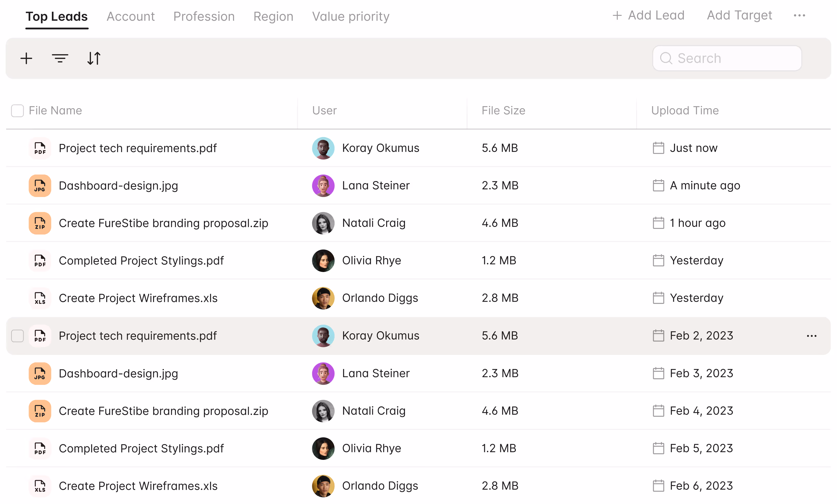837x504 pixels.
Task: Open the top-right more options menu
Action: (799, 16)
